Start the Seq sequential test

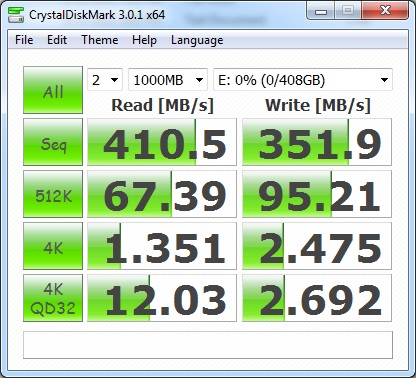pyautogui.click(x=53, y=142)
